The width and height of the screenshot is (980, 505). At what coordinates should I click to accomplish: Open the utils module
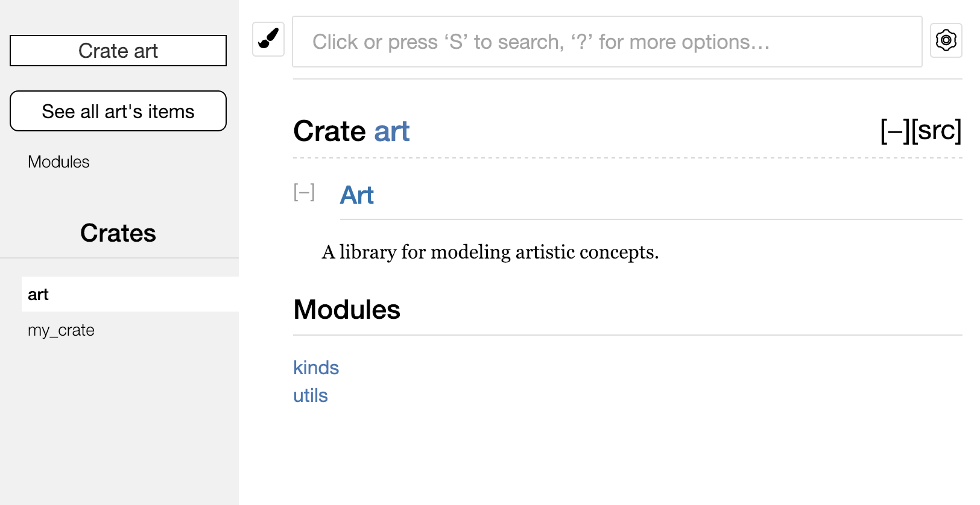[x=311, y=395]
